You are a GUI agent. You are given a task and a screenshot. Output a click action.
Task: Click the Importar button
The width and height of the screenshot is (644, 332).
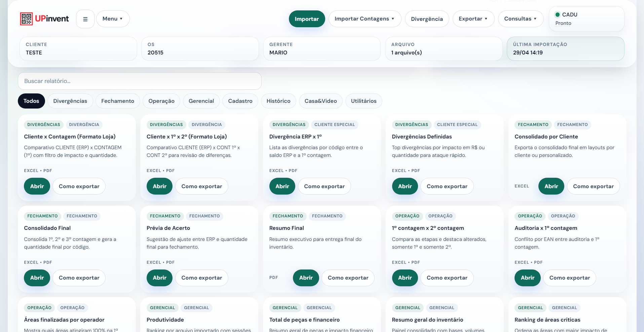[x=307, y=19]
